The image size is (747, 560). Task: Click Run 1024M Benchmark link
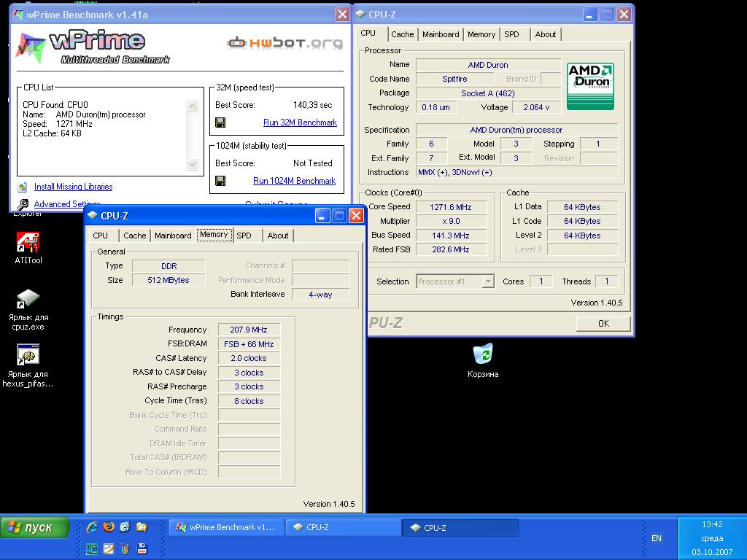295,181
